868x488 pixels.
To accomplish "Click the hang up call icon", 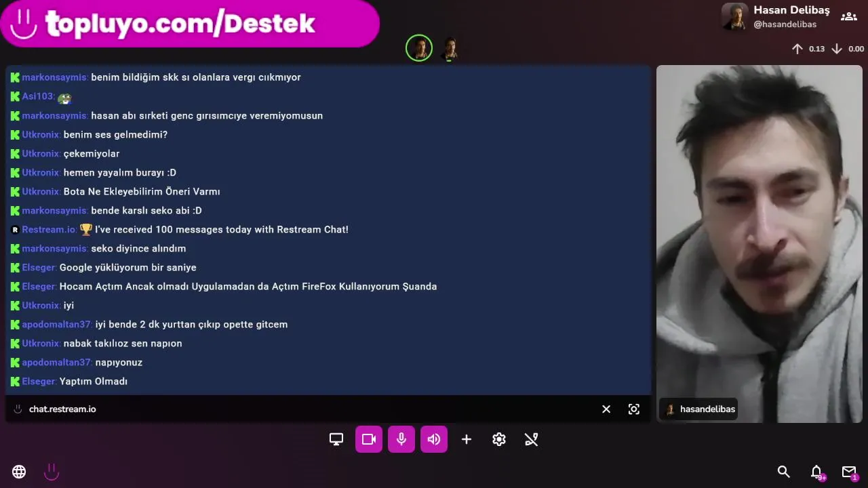I will (x=532, y=439).
